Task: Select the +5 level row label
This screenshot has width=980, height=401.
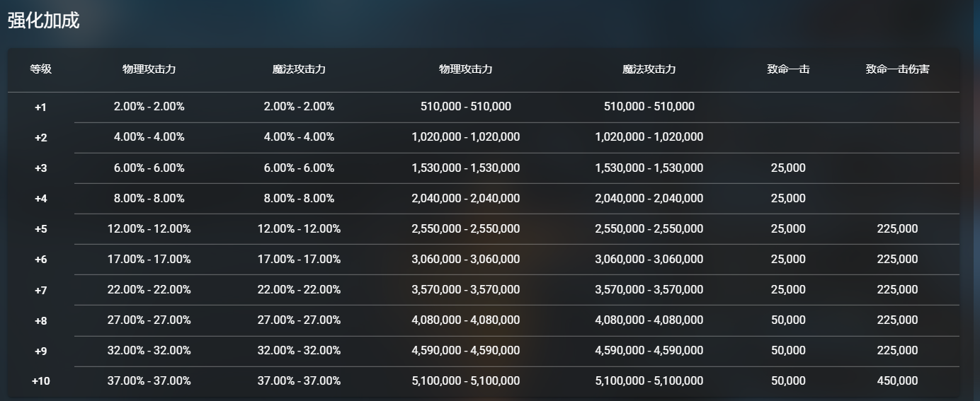Action: click(x=40, y=229)
